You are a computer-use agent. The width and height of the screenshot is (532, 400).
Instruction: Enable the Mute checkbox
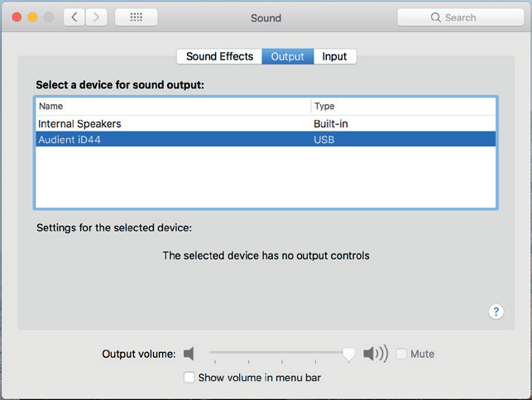[x=401, y=354]
